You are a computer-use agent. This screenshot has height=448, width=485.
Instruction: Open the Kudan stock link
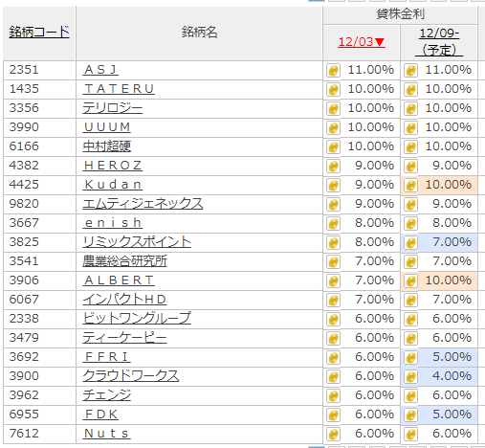pos(113,185)
